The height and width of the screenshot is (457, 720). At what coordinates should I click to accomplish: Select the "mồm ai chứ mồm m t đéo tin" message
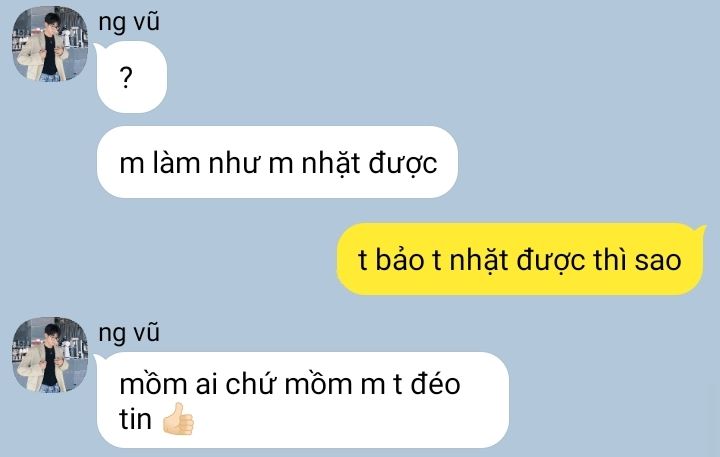point(303,400)
